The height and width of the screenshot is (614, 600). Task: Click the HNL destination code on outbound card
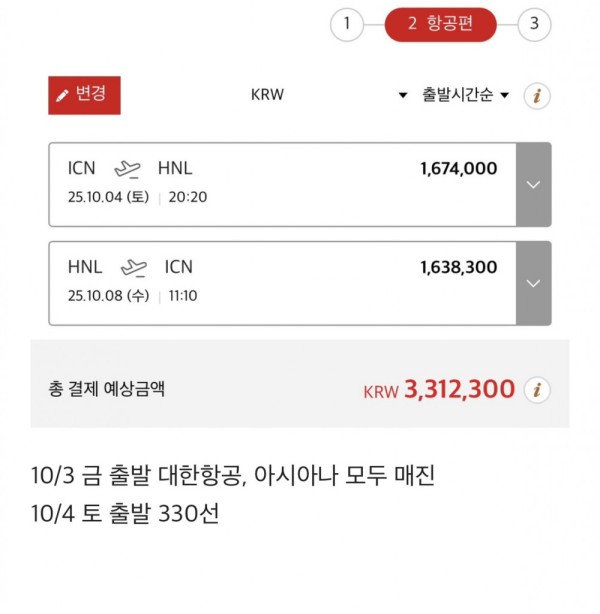point(175,168)
